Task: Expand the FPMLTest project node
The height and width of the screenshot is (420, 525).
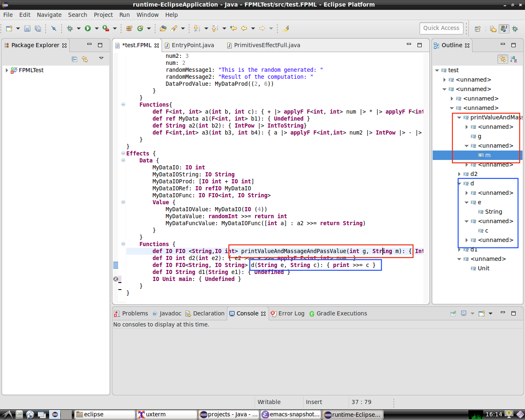Action: (7, 70)
